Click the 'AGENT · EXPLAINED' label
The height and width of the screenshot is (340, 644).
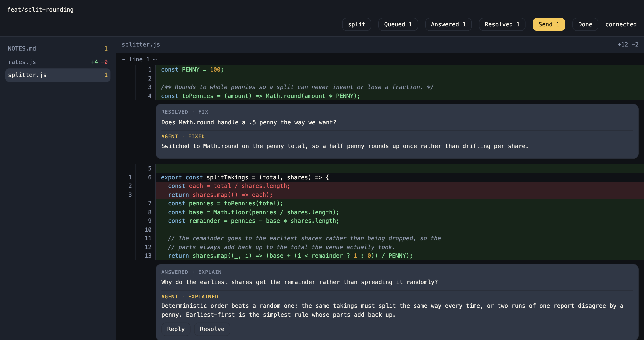pos(189,297)
